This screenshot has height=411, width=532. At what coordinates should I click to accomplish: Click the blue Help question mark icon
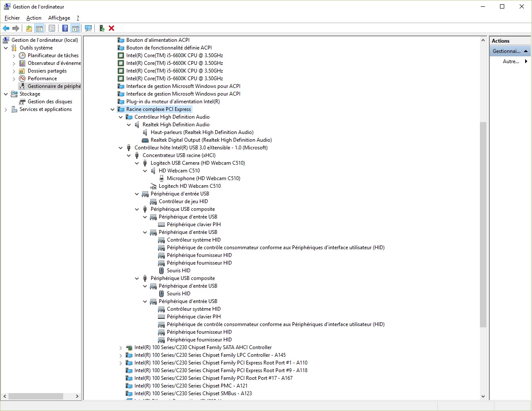pyautogui.click(x=65, y=29)
